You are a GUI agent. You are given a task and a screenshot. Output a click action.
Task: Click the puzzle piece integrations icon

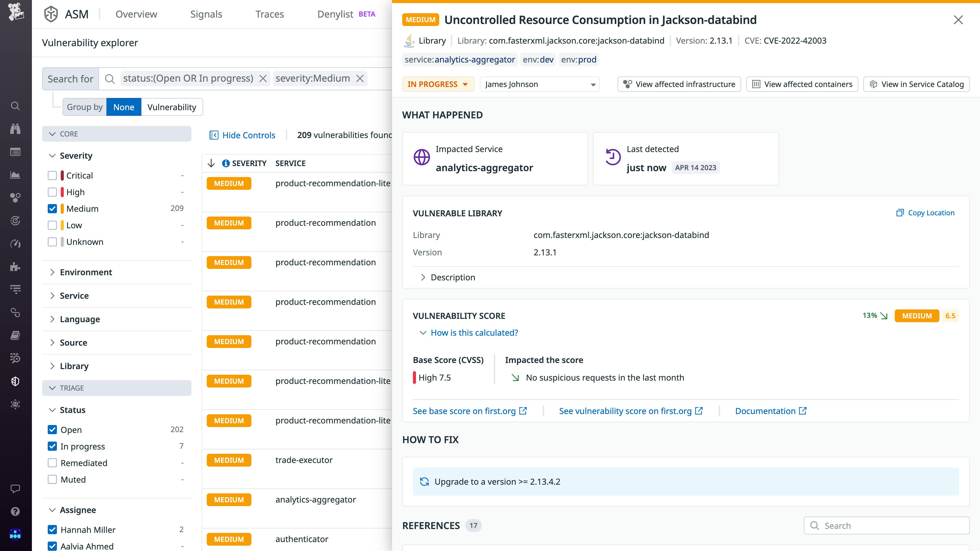15,267
